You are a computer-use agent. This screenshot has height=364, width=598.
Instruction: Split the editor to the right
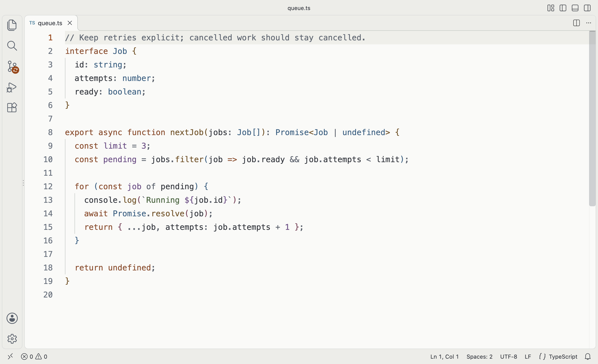tap(577, 23)
